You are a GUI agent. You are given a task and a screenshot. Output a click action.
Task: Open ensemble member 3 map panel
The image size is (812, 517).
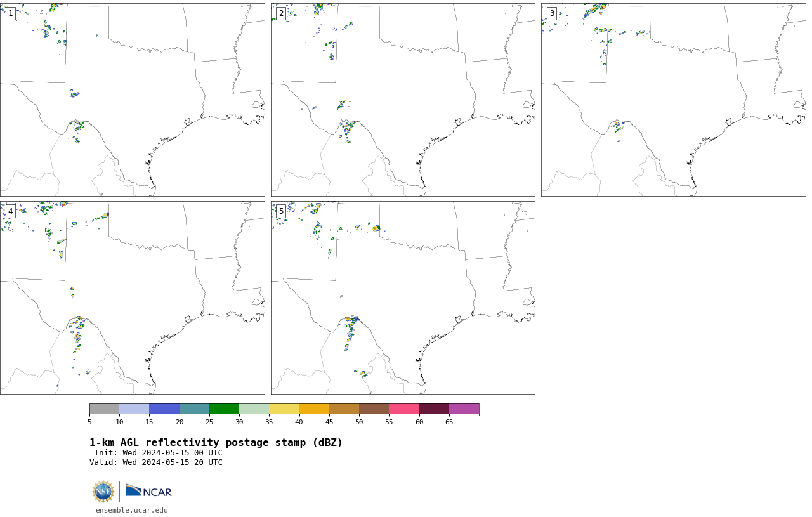pos(673,100)
